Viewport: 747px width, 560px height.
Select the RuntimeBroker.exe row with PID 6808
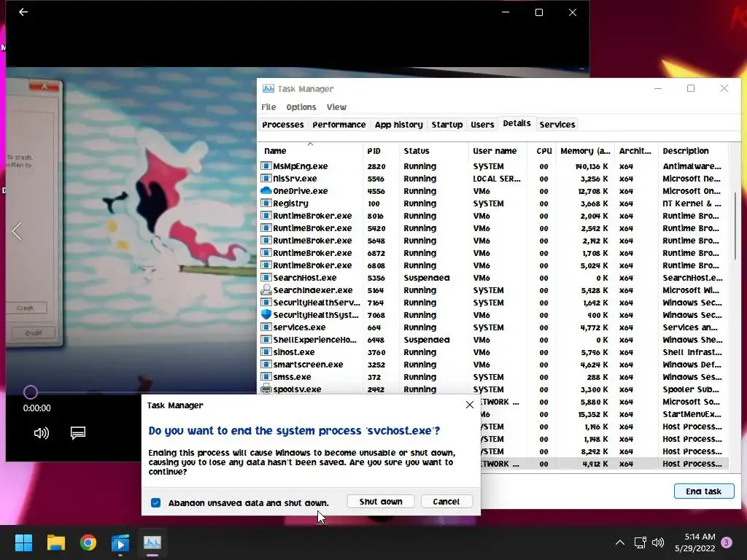click(492, 265)
